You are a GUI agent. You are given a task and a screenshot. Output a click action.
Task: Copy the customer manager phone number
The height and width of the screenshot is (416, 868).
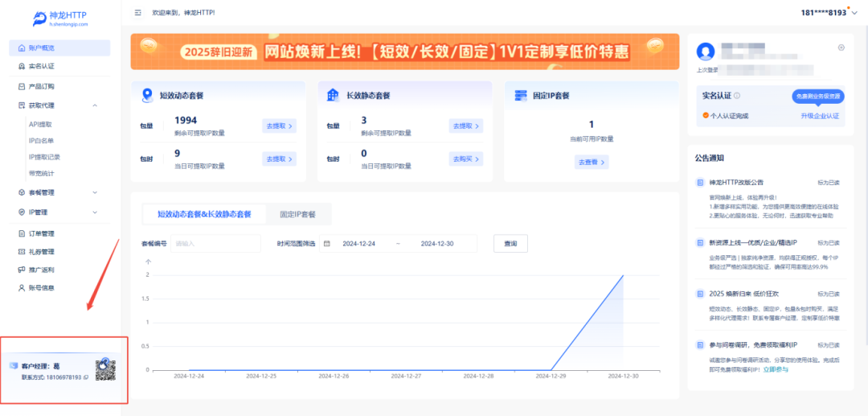pos(85,377)
